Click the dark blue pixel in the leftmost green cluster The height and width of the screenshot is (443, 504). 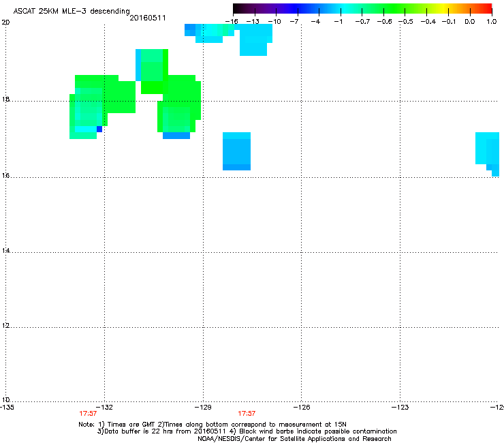click(99, 129)
